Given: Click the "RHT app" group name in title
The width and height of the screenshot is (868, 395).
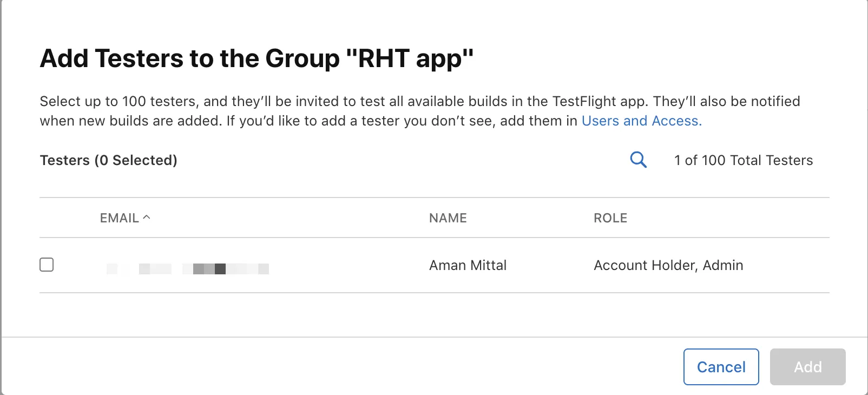Looking at the screenshot, I should tap(409, 58).
